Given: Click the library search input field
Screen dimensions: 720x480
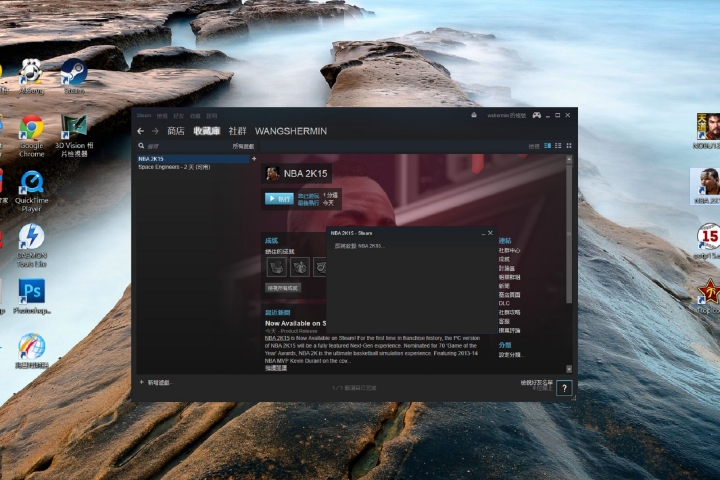Looking at the screenshot, I should click(188, 146).
